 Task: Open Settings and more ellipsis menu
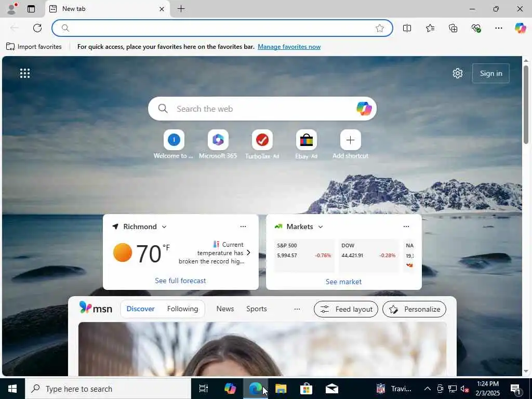pyautogui.click(x=499, y=28)
